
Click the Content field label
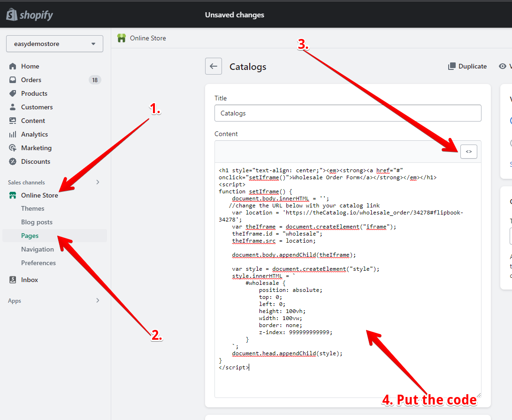(226, 134)
